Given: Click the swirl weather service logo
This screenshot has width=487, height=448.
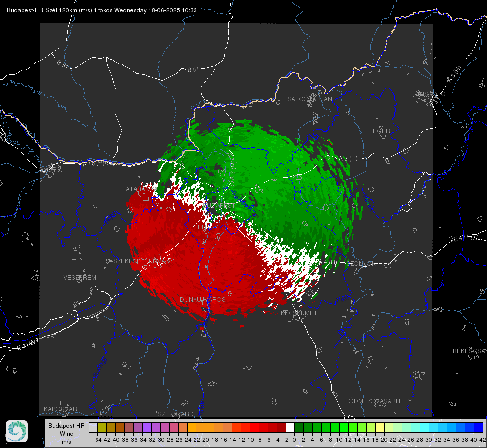Looking at the screenshot, I should 17,431.
